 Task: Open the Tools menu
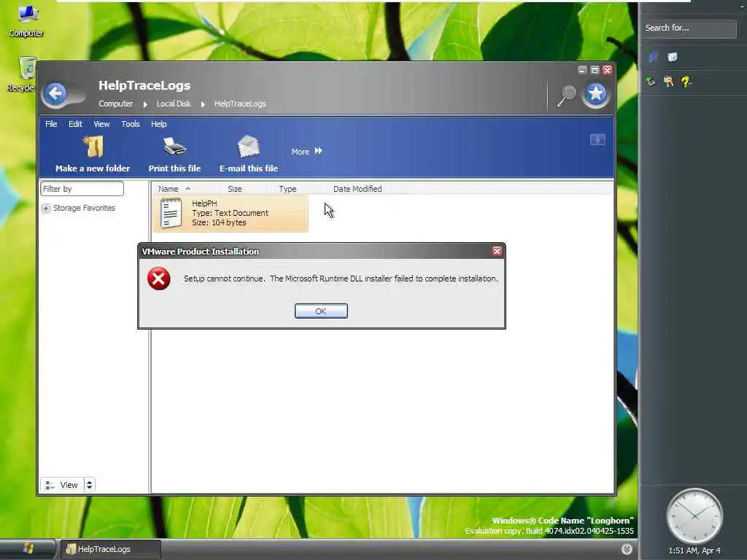point(130,124)
